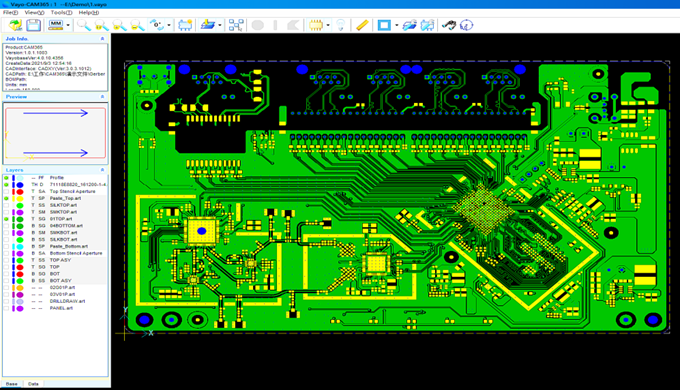Select the yellow measure ruler tool
The width and height of the screenshot is (680, 390).
(362, 25)
